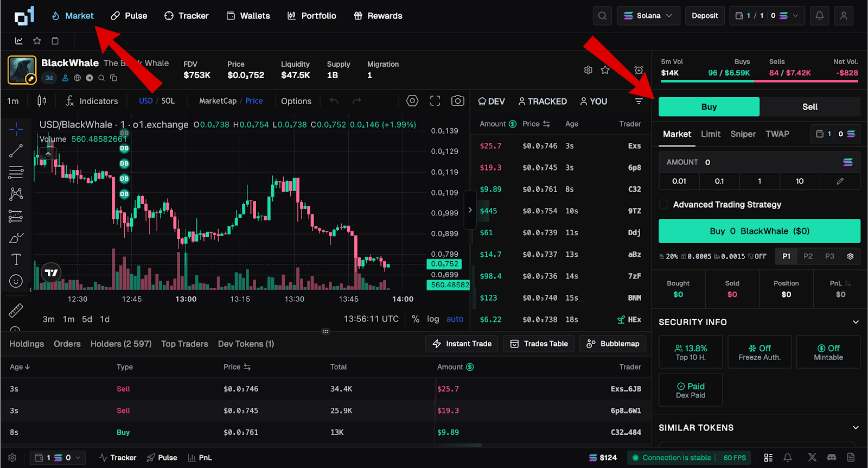Select the trend line drawing tool
The width and height of the screenshot is (868, 468).
coord(16,150)
